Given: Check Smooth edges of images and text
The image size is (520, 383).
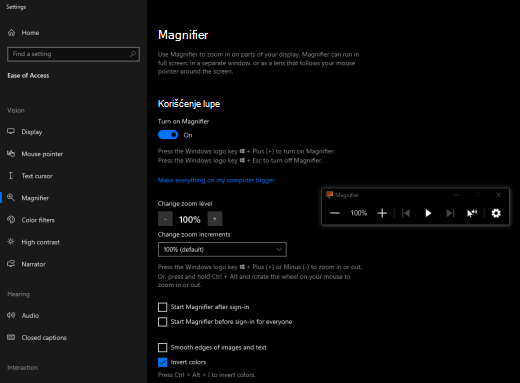Looking at the screenshot, I should 162,348.
